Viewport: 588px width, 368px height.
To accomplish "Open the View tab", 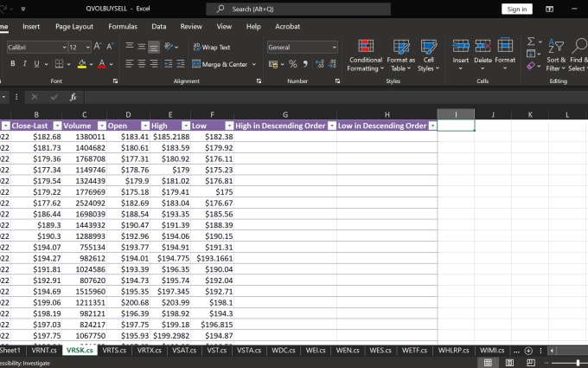I will tap(224, 27).
